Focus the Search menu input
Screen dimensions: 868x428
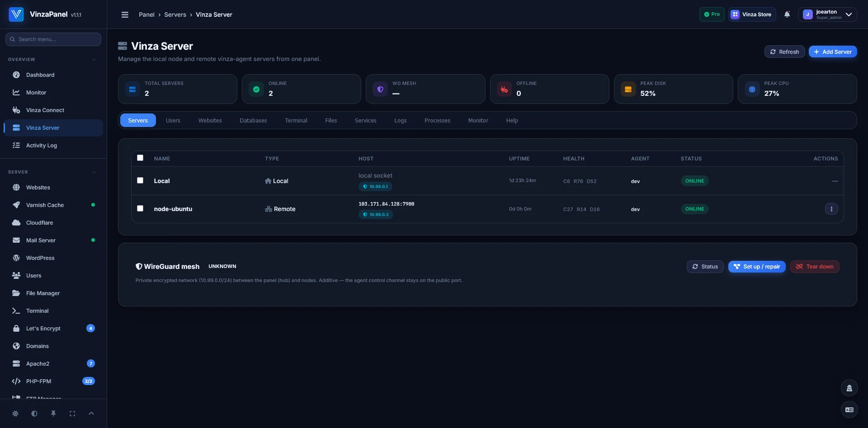(53, 39)
